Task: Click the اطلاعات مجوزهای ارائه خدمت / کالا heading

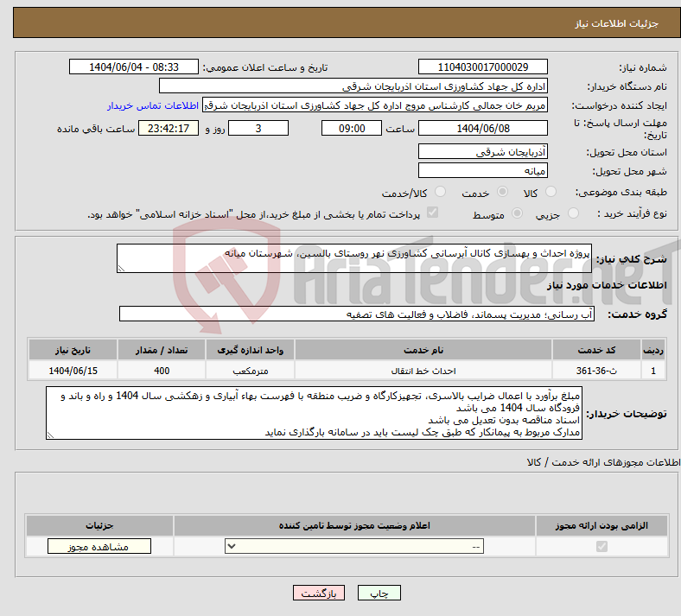Action: [604, 462]
